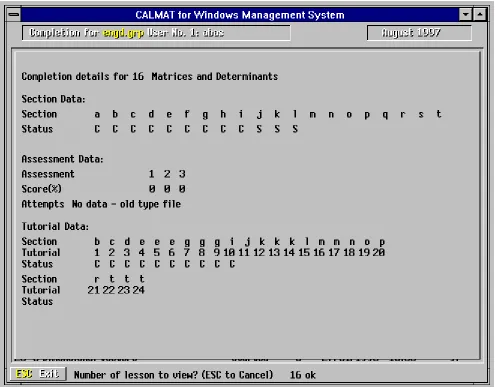This screenshot has width=495, height=387.
Task: Click the 'Tutorial Data:' label
Action: (x=55, y=227)
